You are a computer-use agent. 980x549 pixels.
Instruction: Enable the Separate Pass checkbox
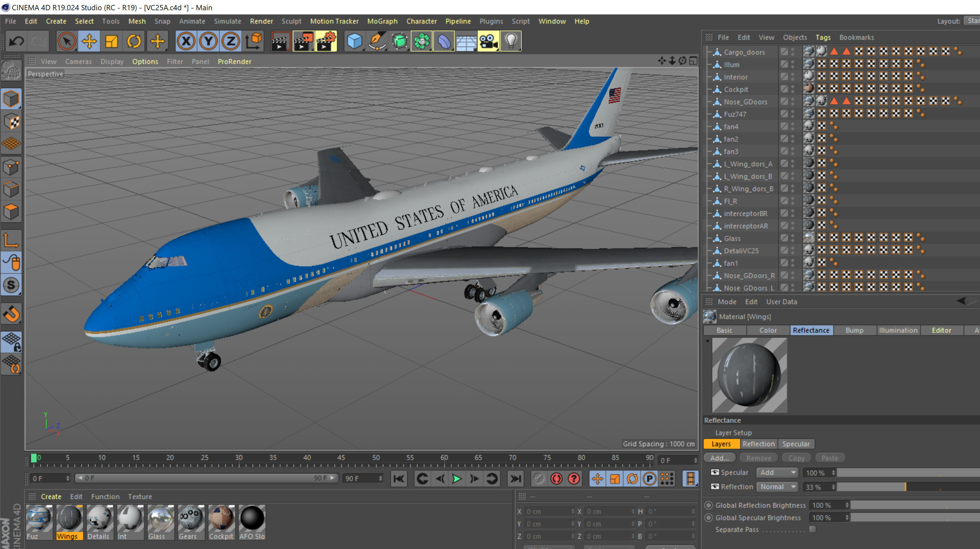(812, 529)
